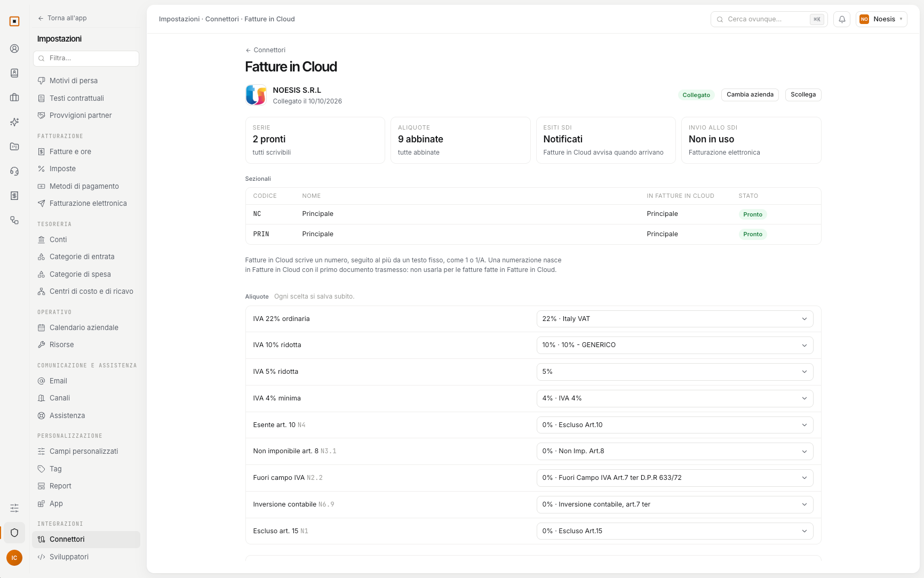The width and height of the screenshot is (924, 578).
Task: Click the wrench icon beside Risorse
Action: click(x=42, y=345)
